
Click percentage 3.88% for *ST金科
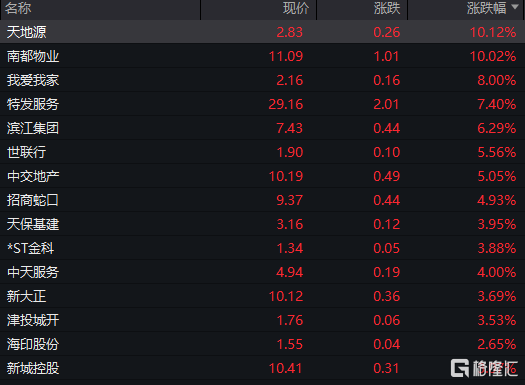click(497, 248)
